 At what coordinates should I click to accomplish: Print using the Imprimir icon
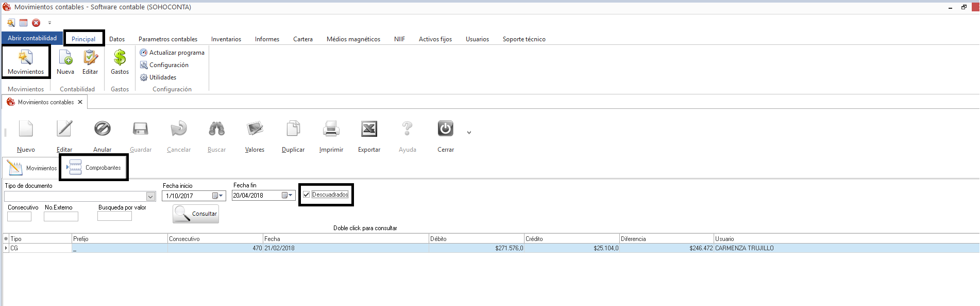point(331,129)
